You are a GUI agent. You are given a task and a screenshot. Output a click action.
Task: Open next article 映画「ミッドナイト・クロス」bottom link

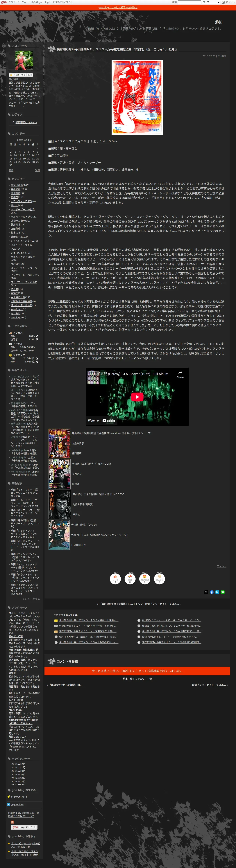(x=209, y=685)
